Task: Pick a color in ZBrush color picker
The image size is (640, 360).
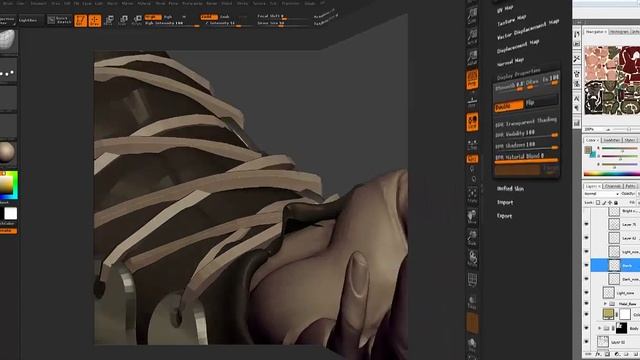Action: coord(9,185)
